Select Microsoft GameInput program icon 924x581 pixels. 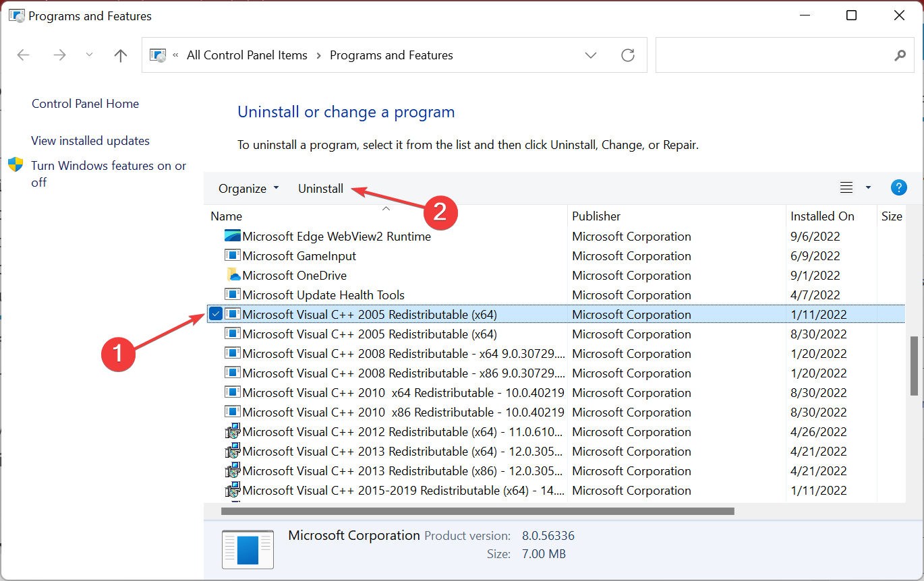tap(233, 256)
